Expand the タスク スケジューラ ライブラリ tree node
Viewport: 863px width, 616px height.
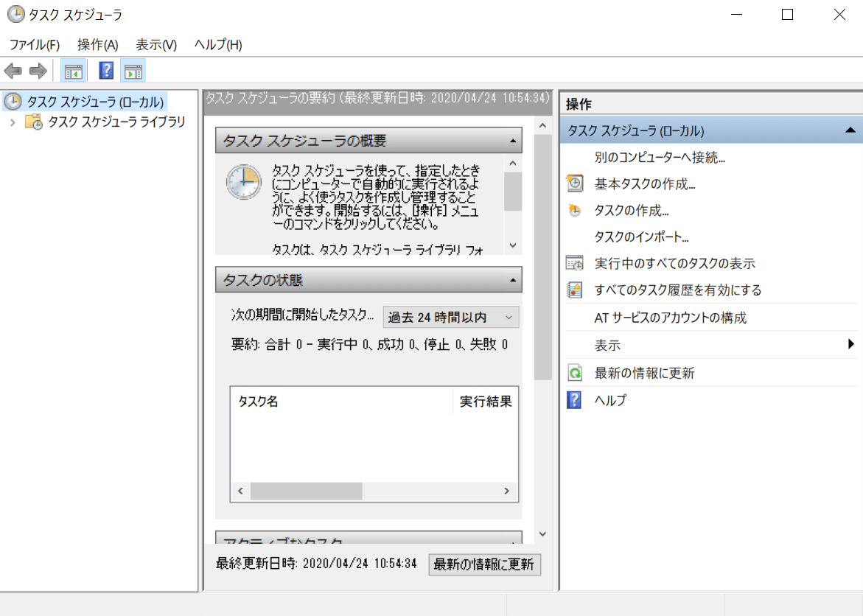13,122
